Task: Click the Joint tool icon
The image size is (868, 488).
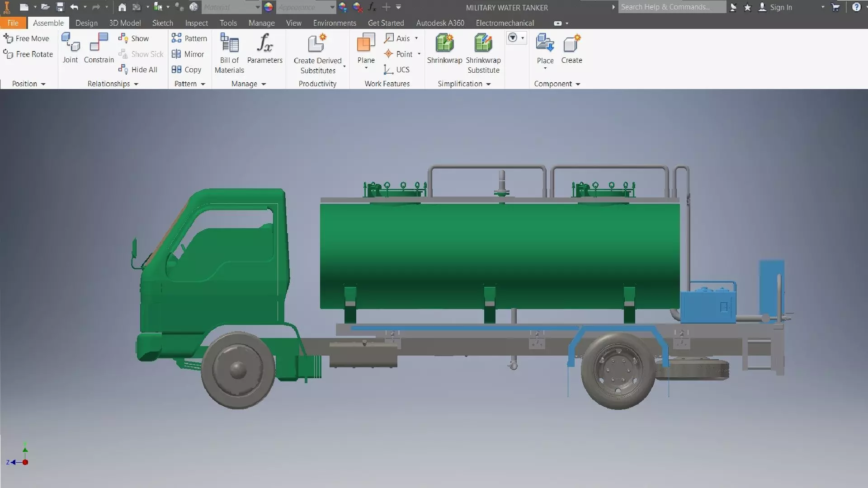Action: [71, 42]
